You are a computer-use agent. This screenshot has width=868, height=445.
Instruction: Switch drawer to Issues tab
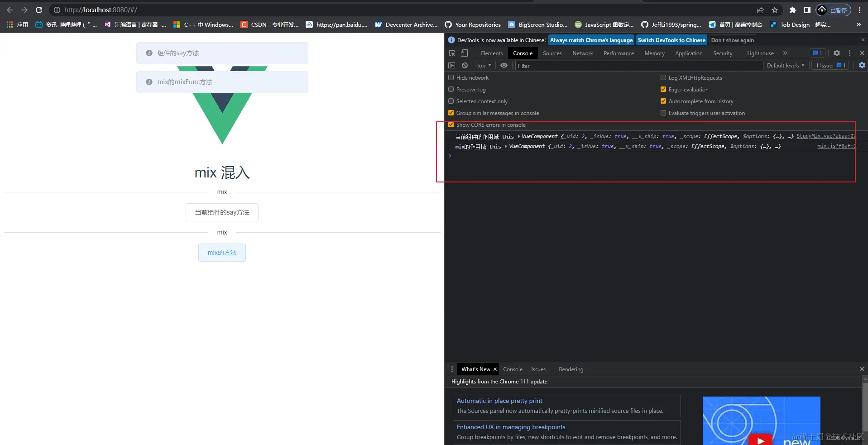click(x=538, y=369)
